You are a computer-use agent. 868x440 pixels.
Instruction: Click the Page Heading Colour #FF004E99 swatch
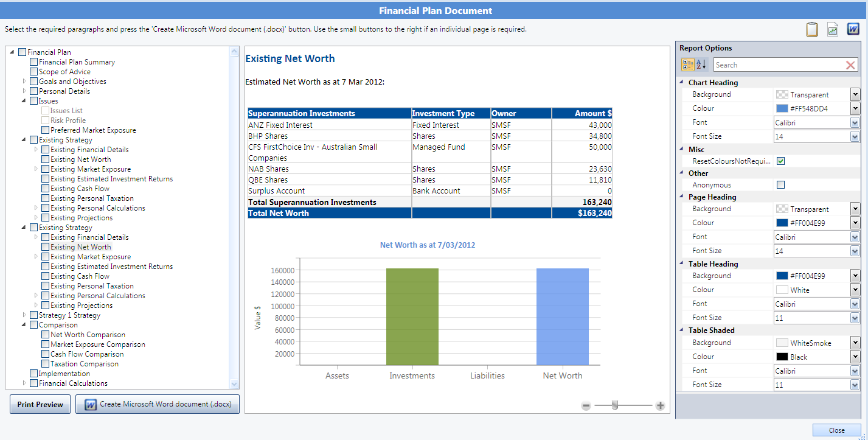tap(782, 223)
